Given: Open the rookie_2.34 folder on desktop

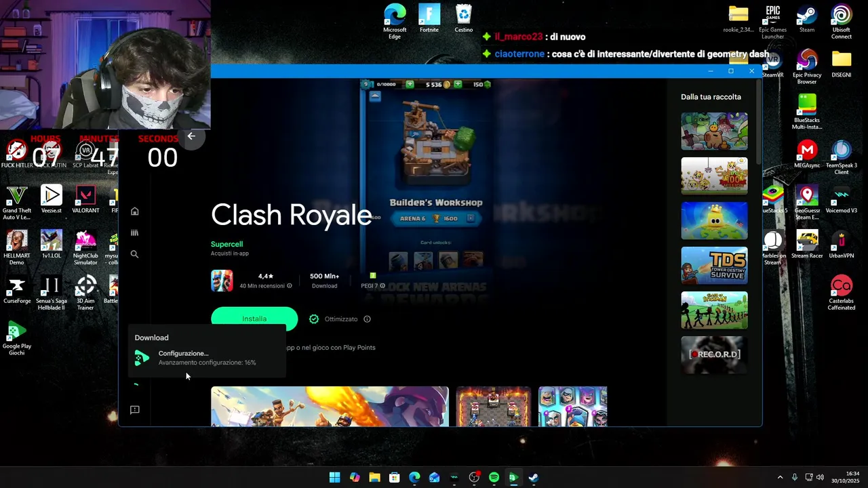Looking at the screenshot, I should coord(738,18).
